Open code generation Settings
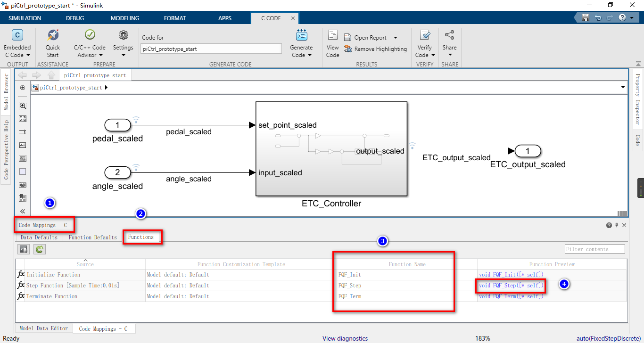 pyautogui.click(x=123, y=43)
